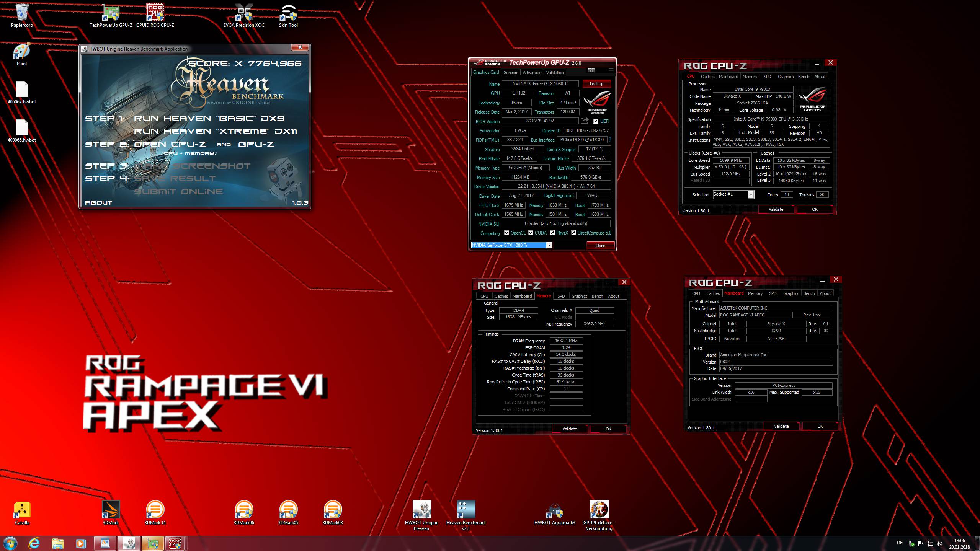The height and width of the screenshot is (551, 980).
Task: Click Validate in the CPU tab window
Action: [x=776, y=209]
